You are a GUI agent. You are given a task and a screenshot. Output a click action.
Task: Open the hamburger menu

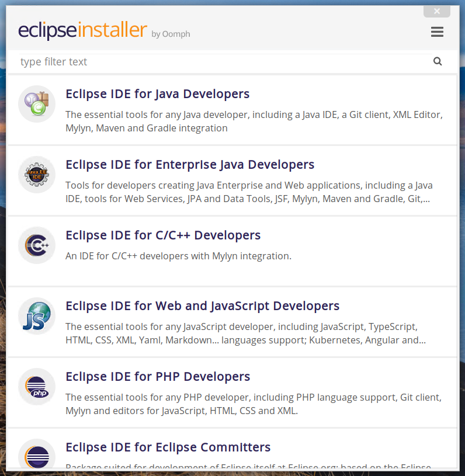[x=437, y=32]
